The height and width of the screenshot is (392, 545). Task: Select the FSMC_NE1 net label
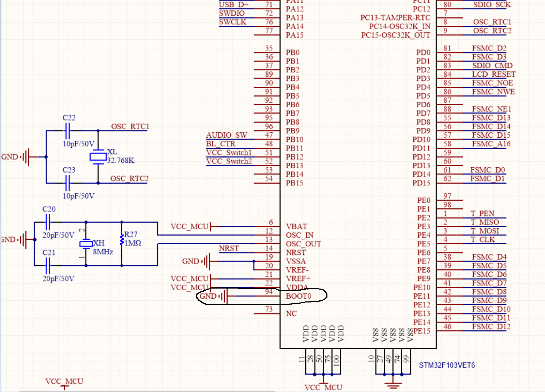click(491, 109)
